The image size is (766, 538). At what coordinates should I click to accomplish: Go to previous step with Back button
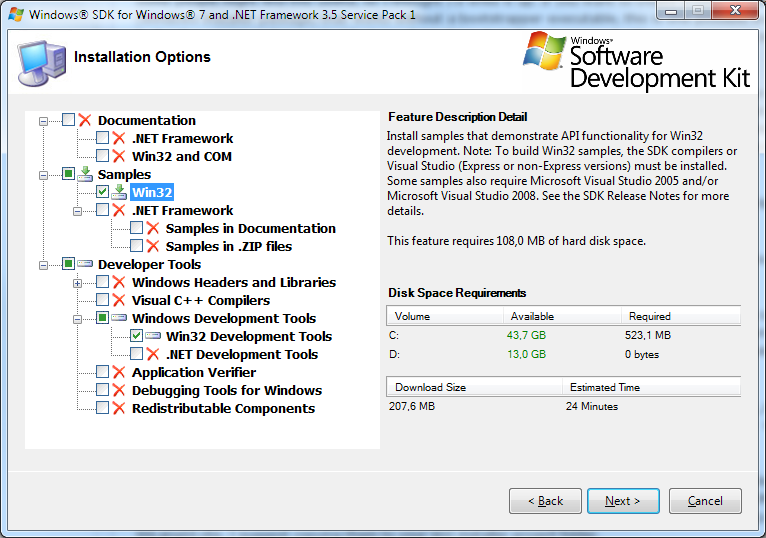(545, 501)
